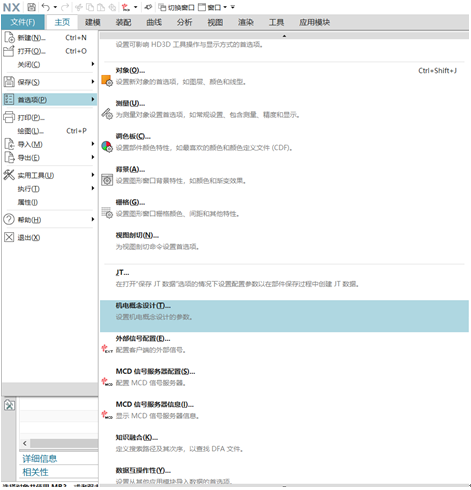Click the scroll-up arrow atop preferences list
Image resolution: width=471 pixels, height=490 pixels.
click(284, 36)
